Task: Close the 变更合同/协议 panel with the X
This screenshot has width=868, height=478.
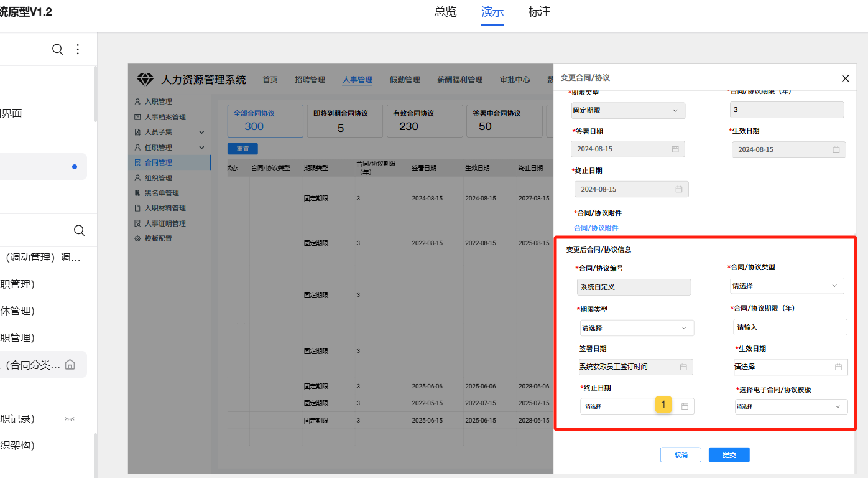Action: coord(845,78)
